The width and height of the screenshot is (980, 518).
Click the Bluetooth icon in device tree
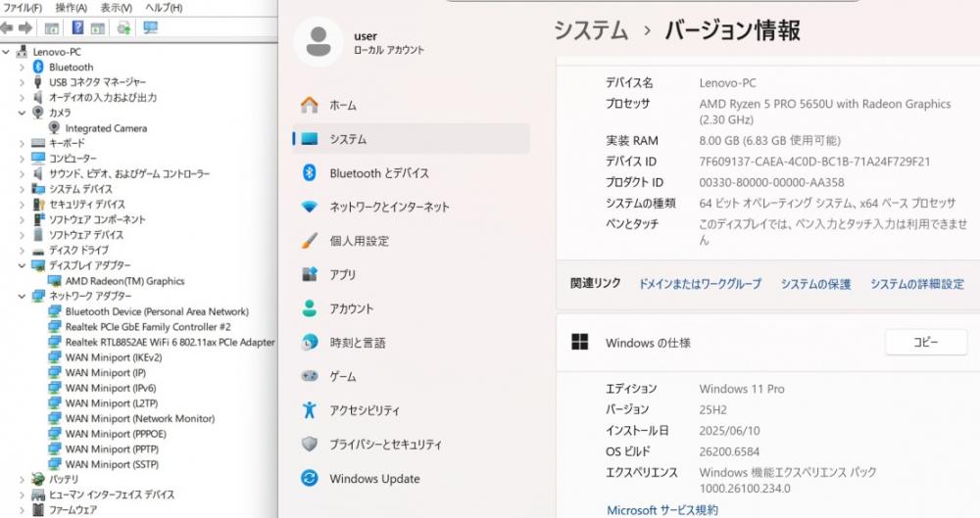[x=38, y=67]
